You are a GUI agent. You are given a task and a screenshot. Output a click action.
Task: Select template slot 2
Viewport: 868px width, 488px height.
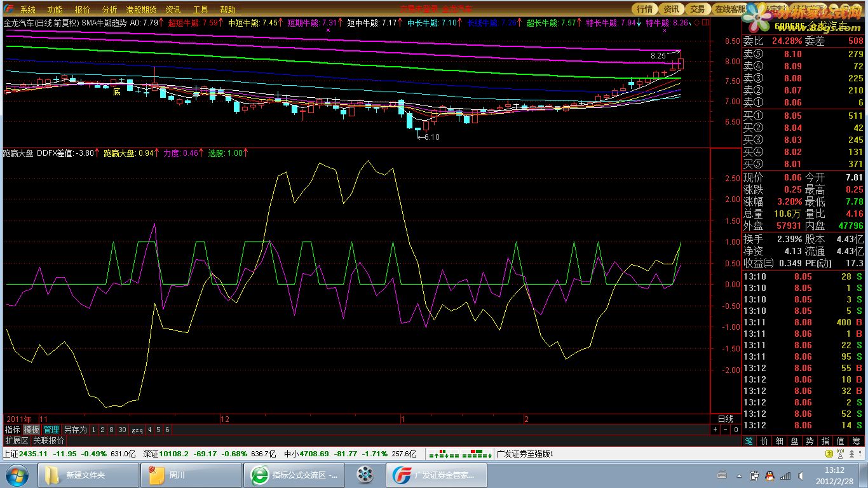point(102,430)
